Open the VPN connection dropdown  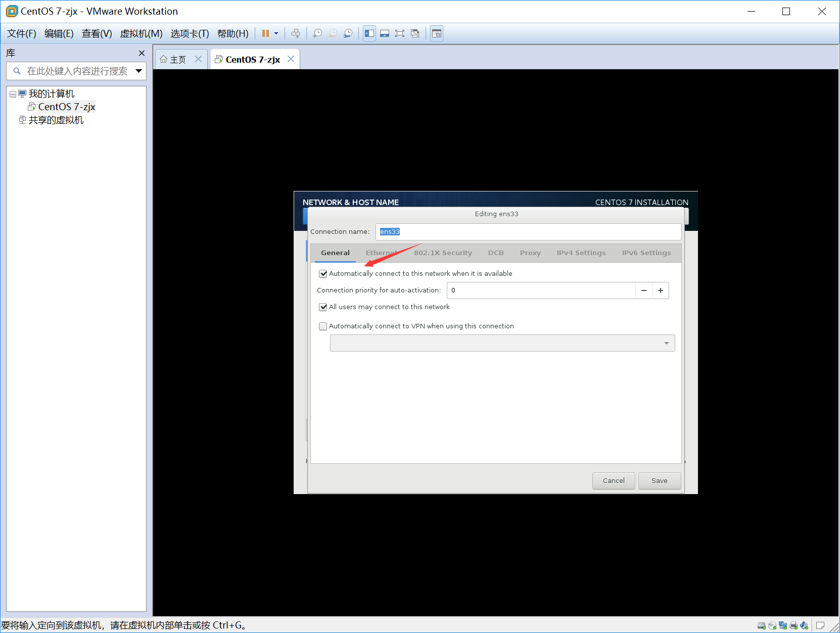502,343
